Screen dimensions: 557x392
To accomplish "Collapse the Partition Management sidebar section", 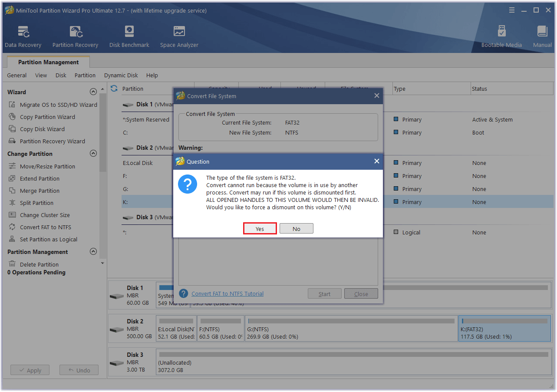I will tap(93, 252).
